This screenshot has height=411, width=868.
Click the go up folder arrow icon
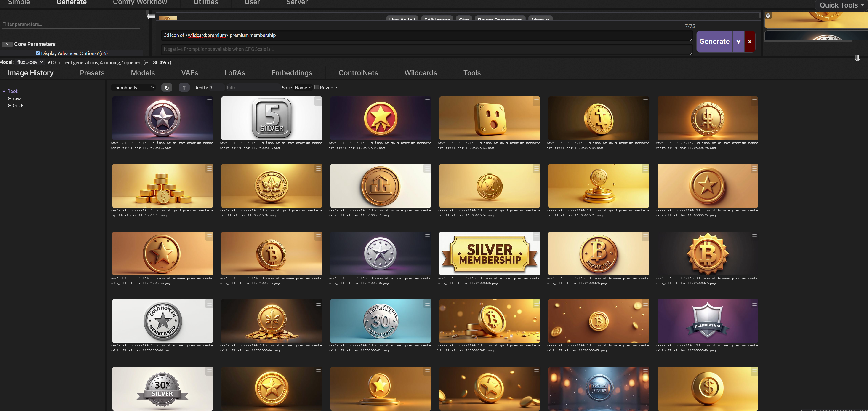[x=184, y=88]
